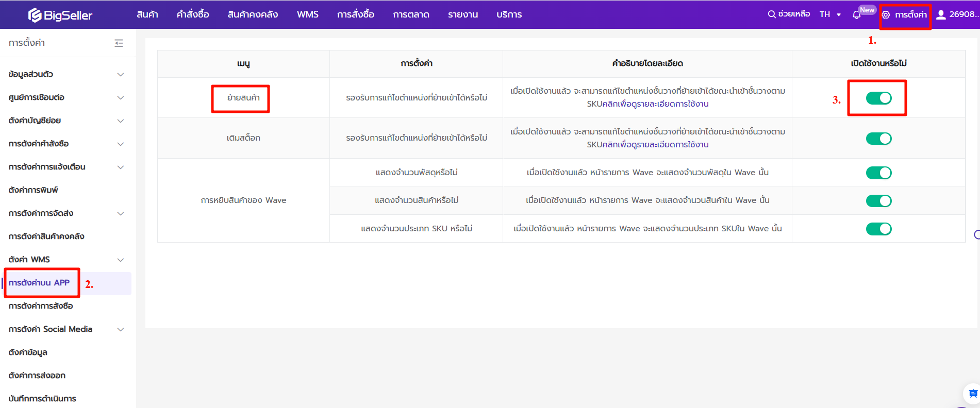This screenshot has height=408, width=980.
Task: Toggle แสดงจำนวนพัสดุหรือไม่ switch
Action: pyautogui.click(x=878, y=173)
